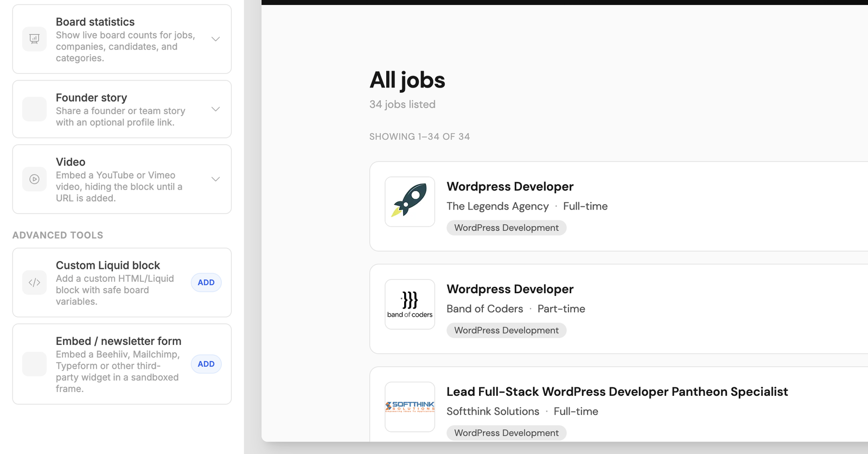Open The Legends Agency rocket logo

(410, 201)
